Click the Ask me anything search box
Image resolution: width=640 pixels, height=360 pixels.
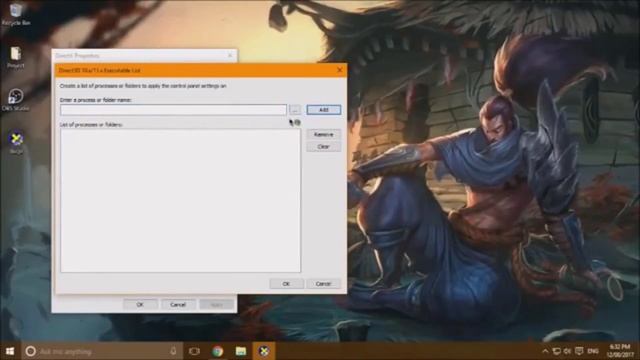pos(102,351)
